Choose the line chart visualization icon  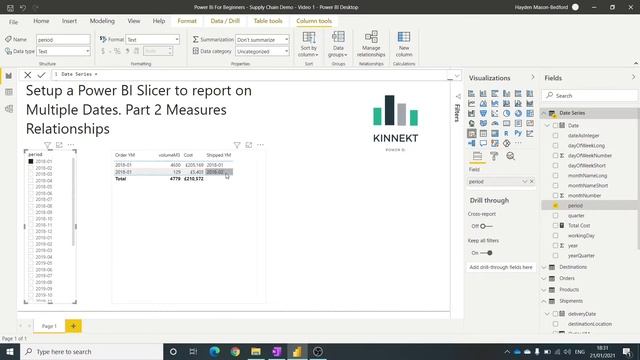coord(471,103)
